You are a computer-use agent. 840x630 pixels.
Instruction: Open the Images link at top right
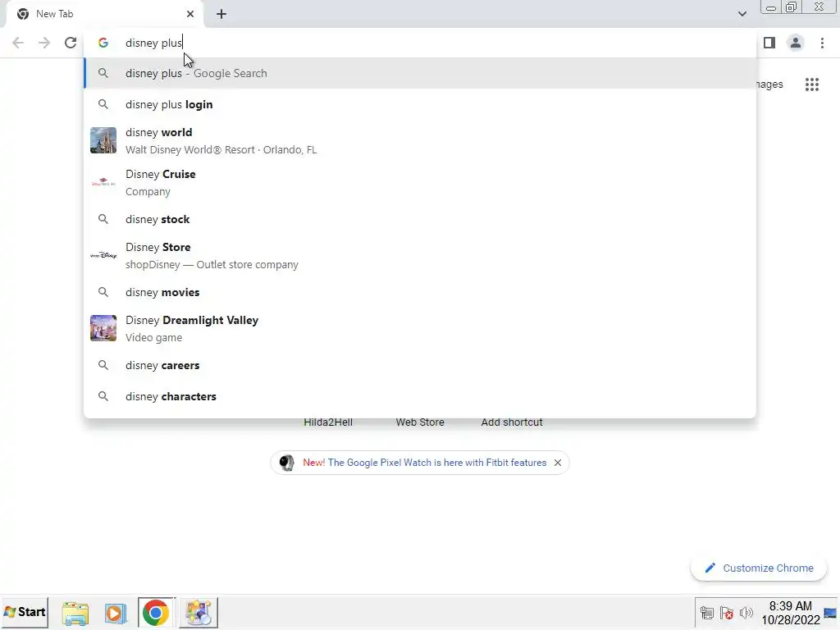(769, 84)
